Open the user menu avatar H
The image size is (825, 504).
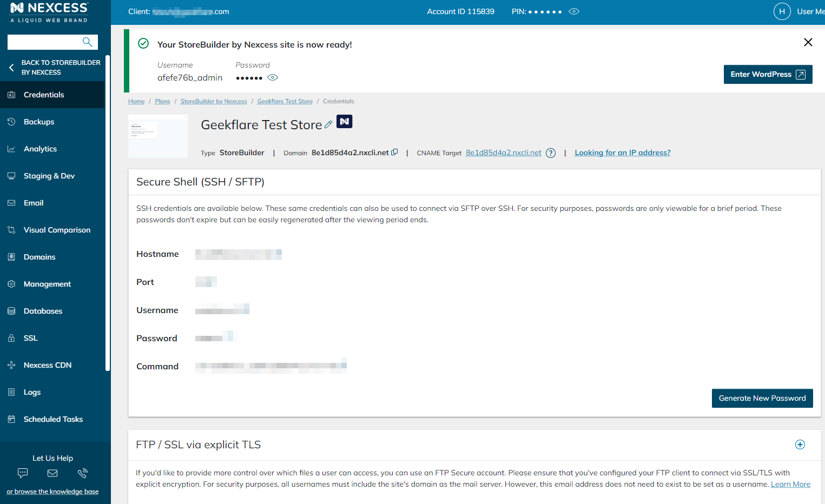coord(782,11)
